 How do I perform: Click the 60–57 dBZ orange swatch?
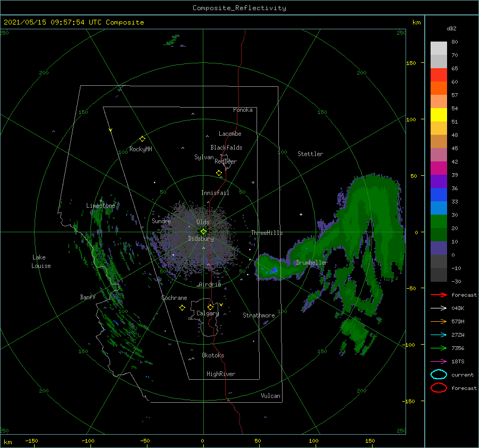tap(439, 88)
